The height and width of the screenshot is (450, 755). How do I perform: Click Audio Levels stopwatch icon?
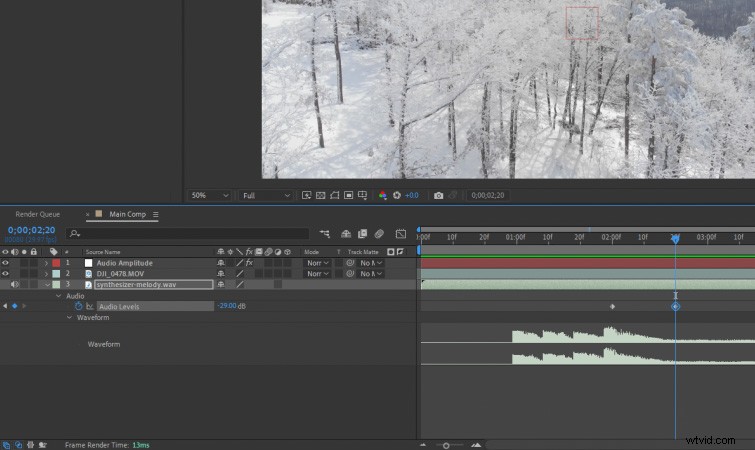pyautogui.click(x=78, y=306)
